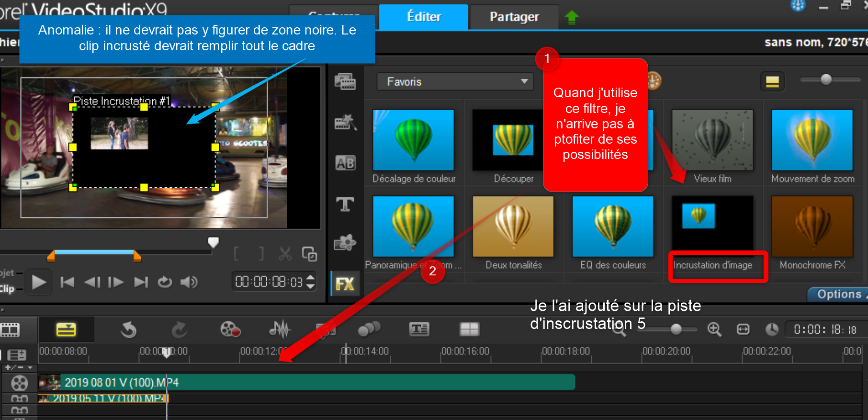The image size is (868, 420).
Task: Click the Undo arrow in timeline toolbar
Action: point(129,329)
